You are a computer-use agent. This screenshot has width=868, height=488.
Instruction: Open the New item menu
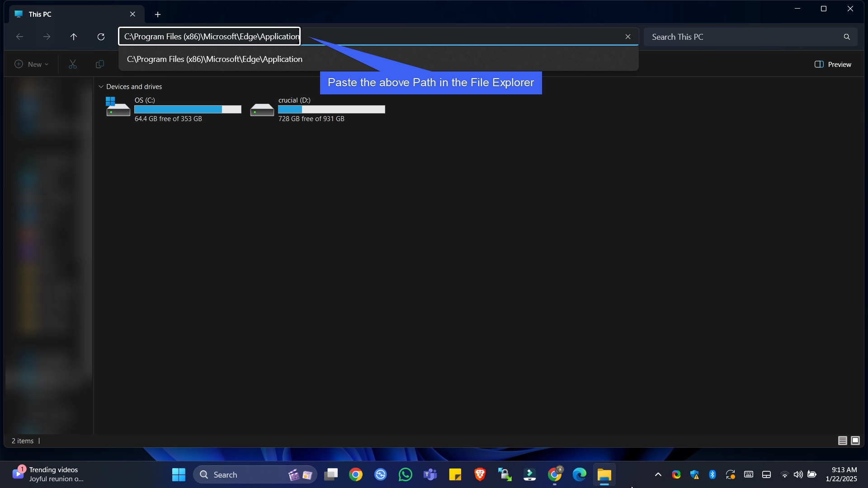tap(31, 64)
